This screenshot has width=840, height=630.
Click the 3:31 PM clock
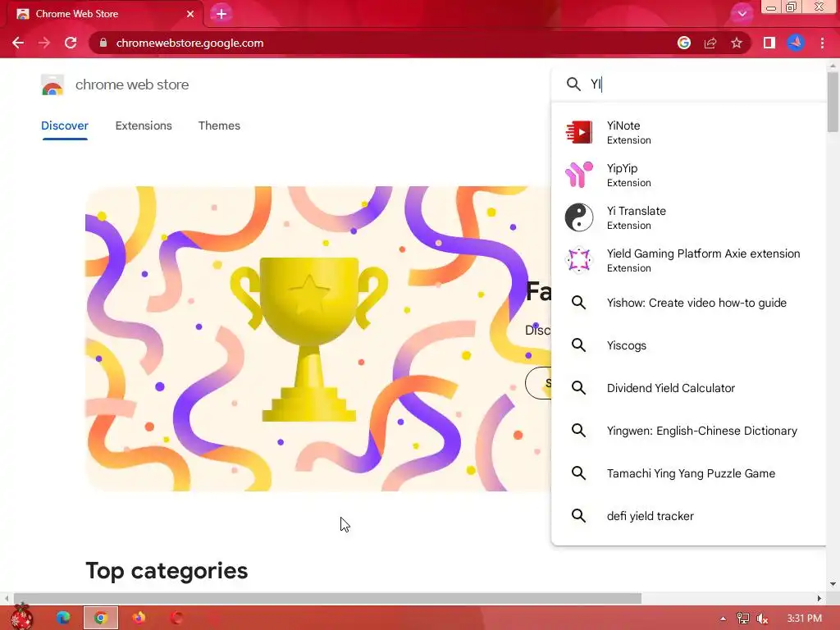point(804,619)
